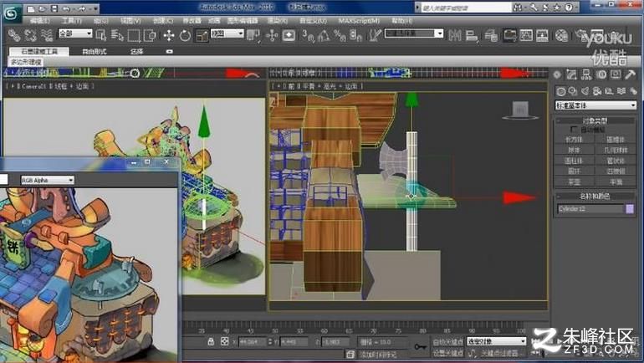Select the Bind to Space Warp tool
The height and width of the screenshot is (363, 644).
pos(47,36)
